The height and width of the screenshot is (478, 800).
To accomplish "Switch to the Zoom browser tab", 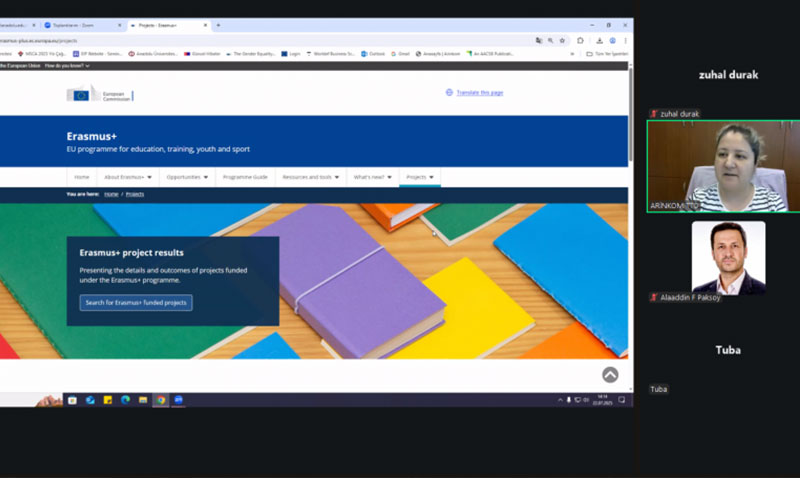I will coord(82,25).
